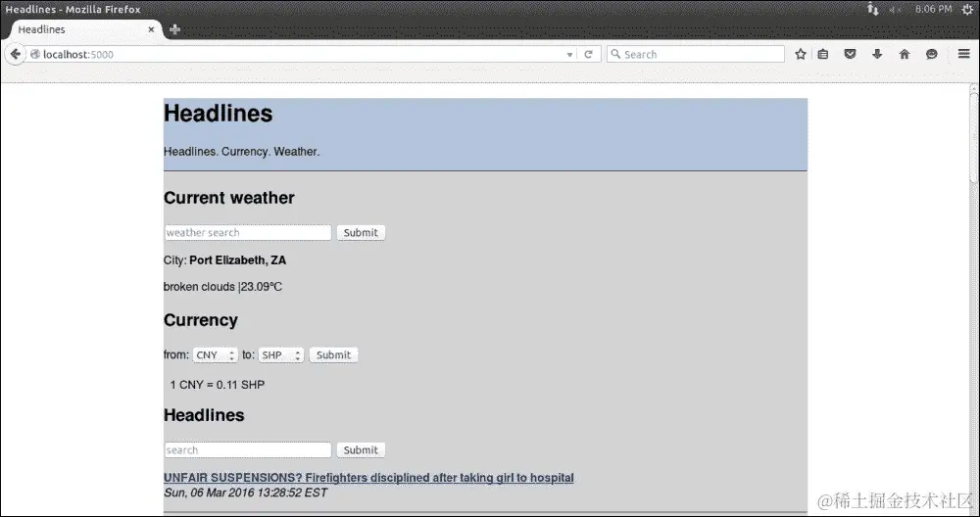Screen dimensions: 980x517
Task: Click the article date Sun, 06 Mar 2016
Action: click(x=245, y=493)
